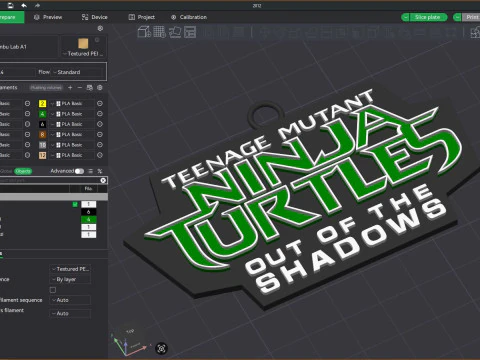Click the Add plate grid icon

pyautogui.click(x=159, y=32)
